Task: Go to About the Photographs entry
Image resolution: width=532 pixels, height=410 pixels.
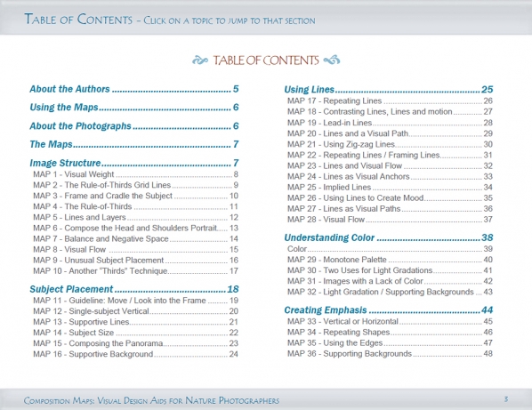Action: 134,126
